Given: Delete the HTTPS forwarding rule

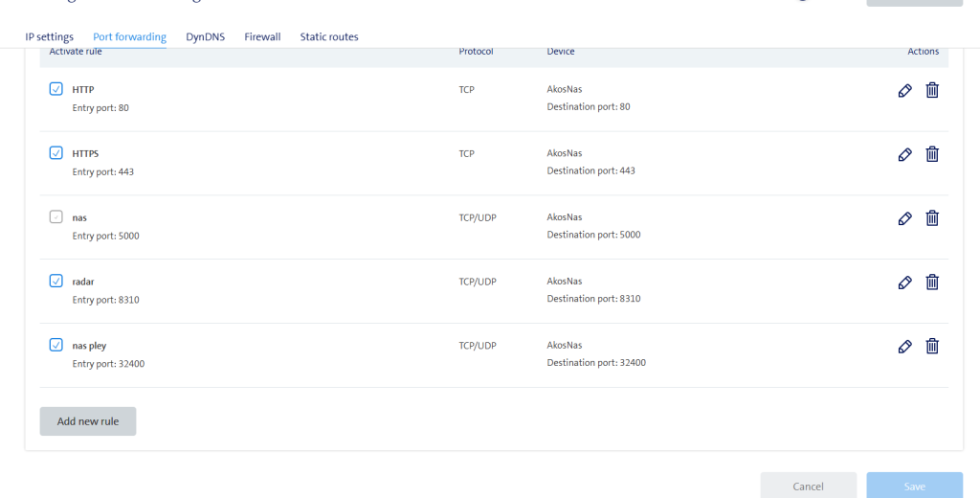Looking at the screenshot, I should [x=932, y=154].
